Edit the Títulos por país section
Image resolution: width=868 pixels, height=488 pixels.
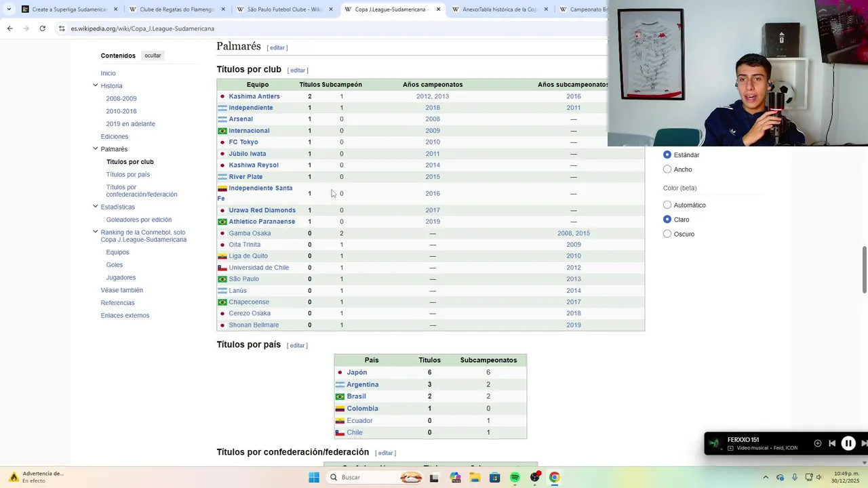tap(297, 346)
